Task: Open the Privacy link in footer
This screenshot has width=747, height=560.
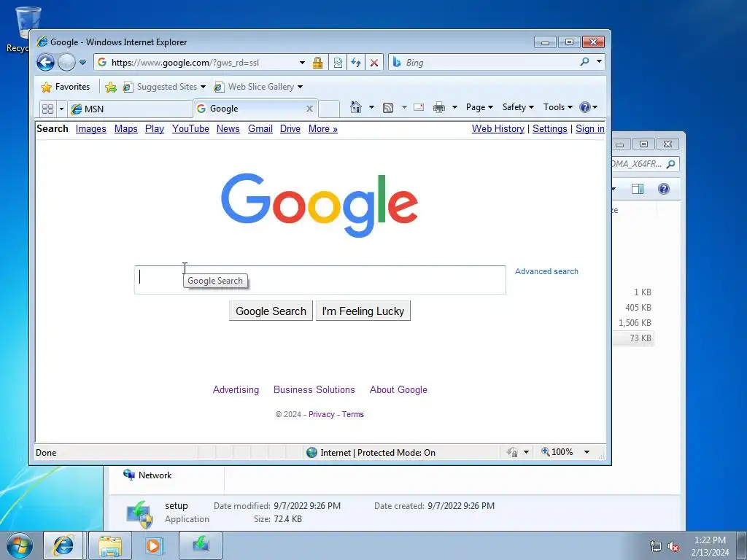Action: 322,414
